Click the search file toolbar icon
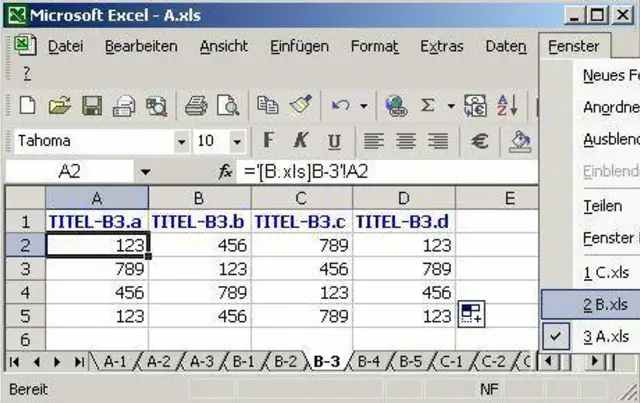The height and width of the screenshot is (403, 640). click(x=157, y=107)
